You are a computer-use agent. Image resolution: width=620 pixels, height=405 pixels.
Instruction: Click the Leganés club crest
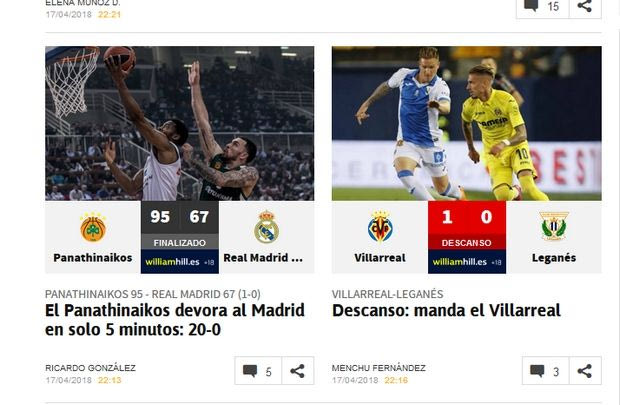click(x=554, y=226)
